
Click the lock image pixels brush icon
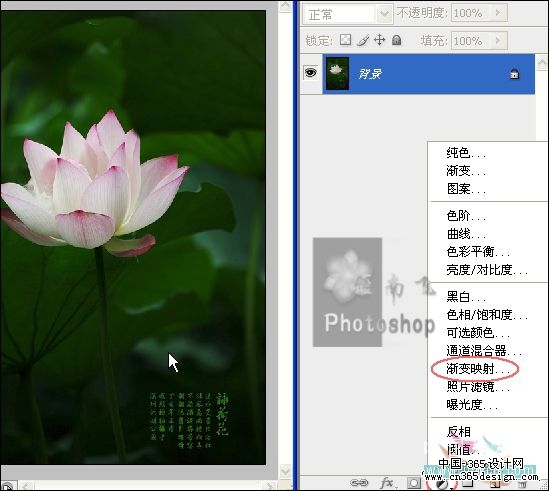pos(363,40)
